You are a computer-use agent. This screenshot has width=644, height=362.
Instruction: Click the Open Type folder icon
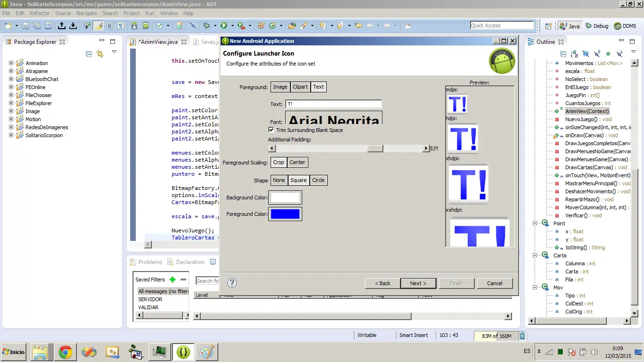[x=292, y=26]
